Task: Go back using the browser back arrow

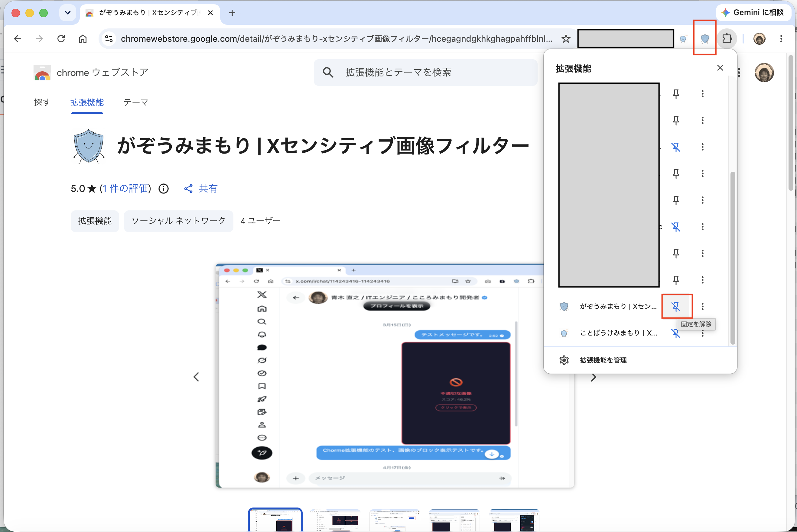Action: [x=18, y=39]
